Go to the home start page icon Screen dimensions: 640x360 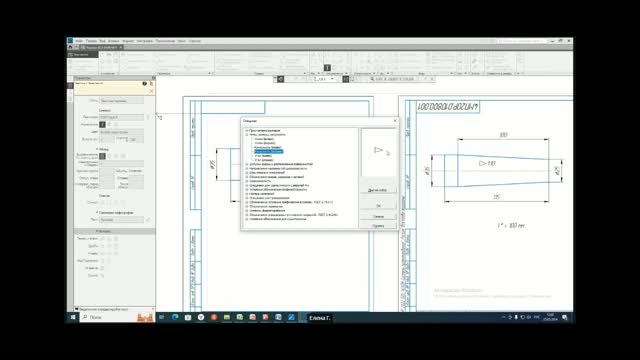(x=70, y=47)
